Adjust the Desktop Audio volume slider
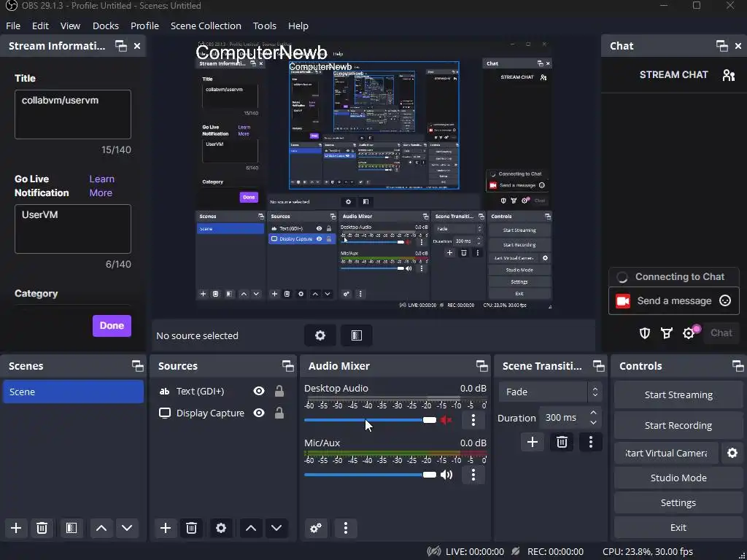Screen dimensions: 747x560 (x=370, y=420)
